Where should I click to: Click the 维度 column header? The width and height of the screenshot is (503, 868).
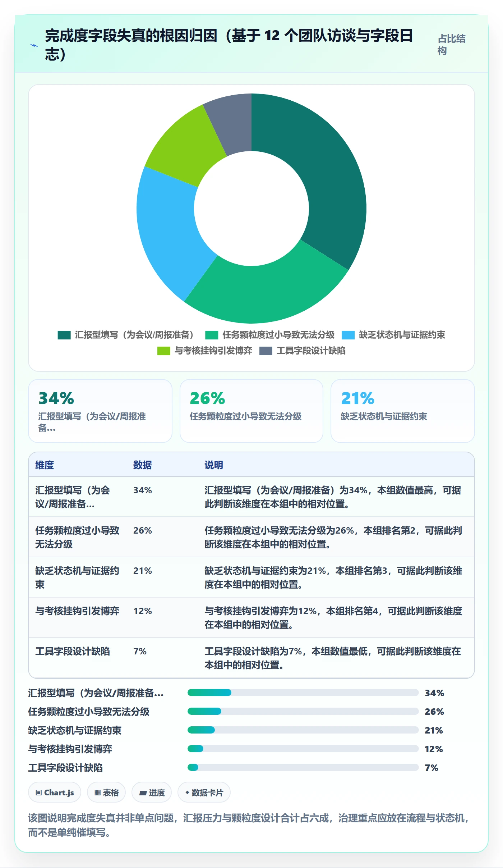pyautogui.click(x=45, y=465)
